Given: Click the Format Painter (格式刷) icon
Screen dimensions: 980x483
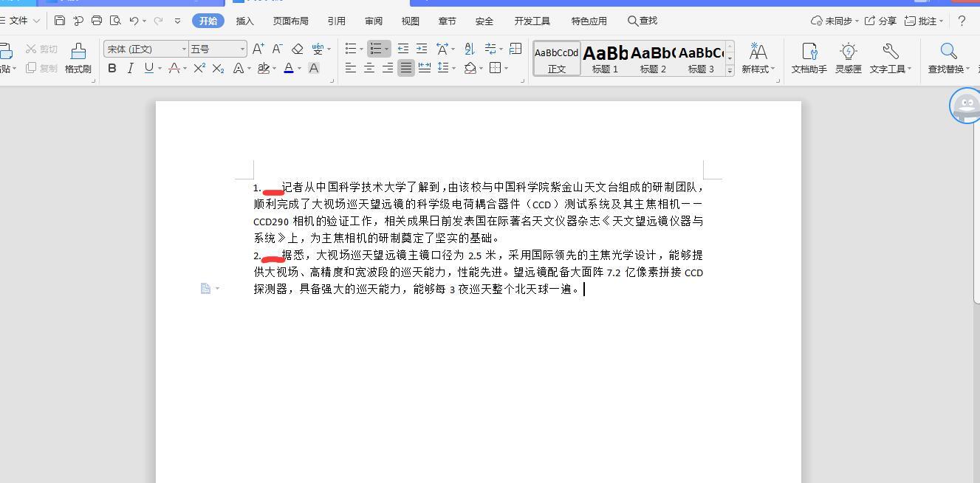Looking at the screenshot, I should (78, 58).
